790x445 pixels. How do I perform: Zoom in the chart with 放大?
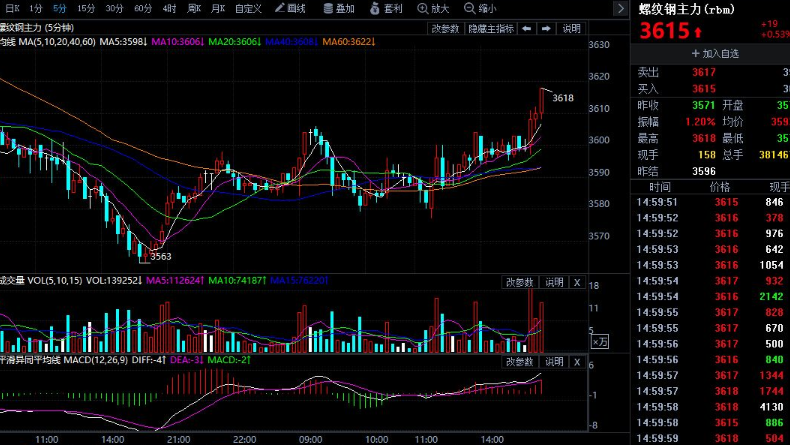[x=433, y=8]
